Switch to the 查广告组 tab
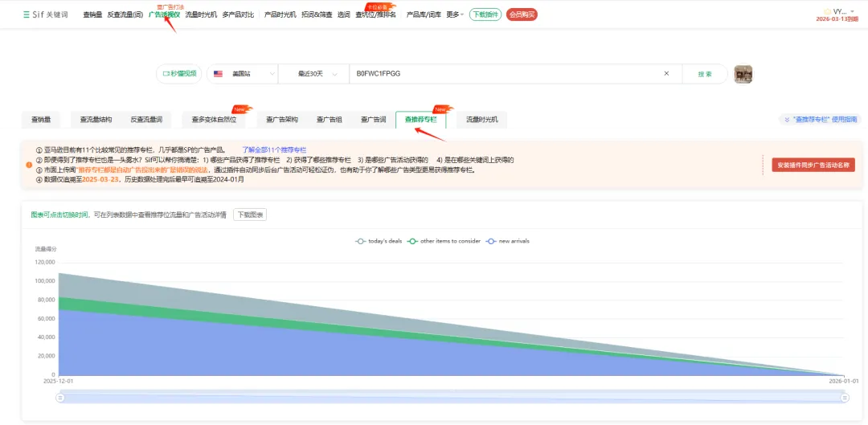The width and height of the screenshot is (868, 425). [x=329, y=120]
